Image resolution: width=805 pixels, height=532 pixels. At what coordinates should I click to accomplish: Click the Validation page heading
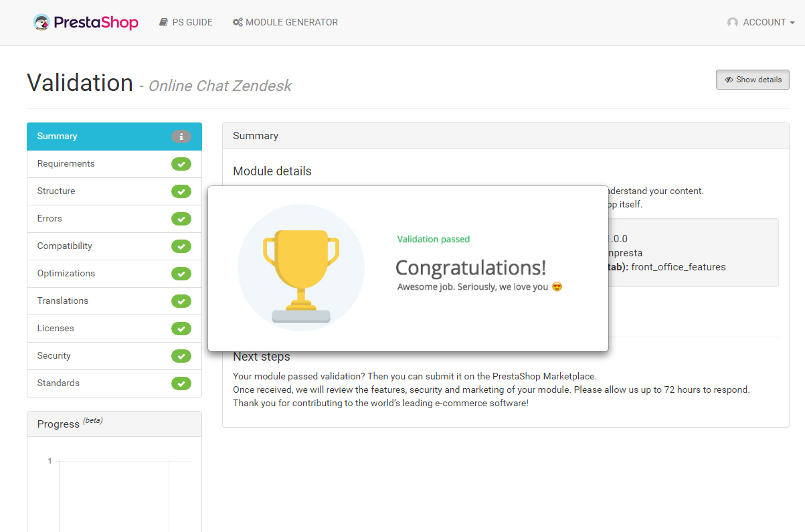point(80,83)
